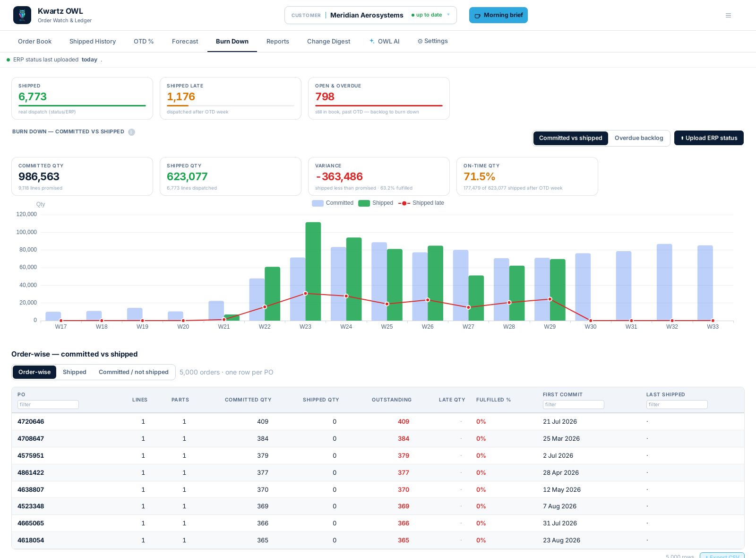The image size is (756, 558).
Task: Click the W32 committed bar
Action: click(x=664, y=282)
